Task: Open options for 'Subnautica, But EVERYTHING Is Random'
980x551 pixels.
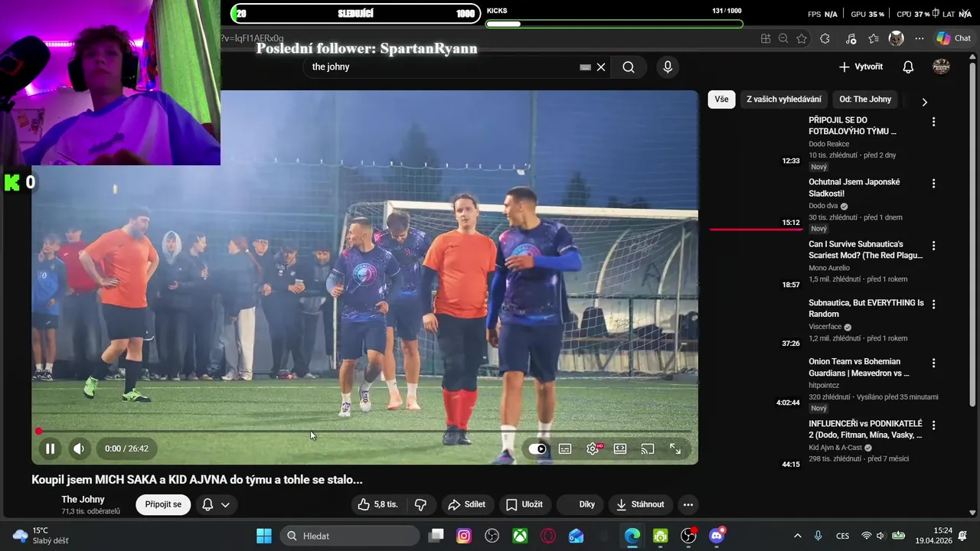Action: coord(933,304)
